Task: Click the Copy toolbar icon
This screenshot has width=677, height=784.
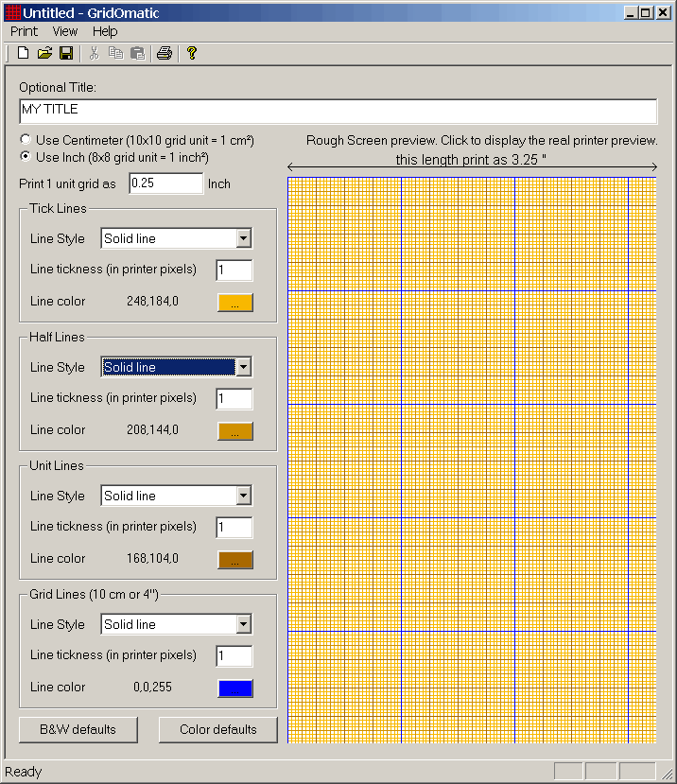Action: point(115,53)
